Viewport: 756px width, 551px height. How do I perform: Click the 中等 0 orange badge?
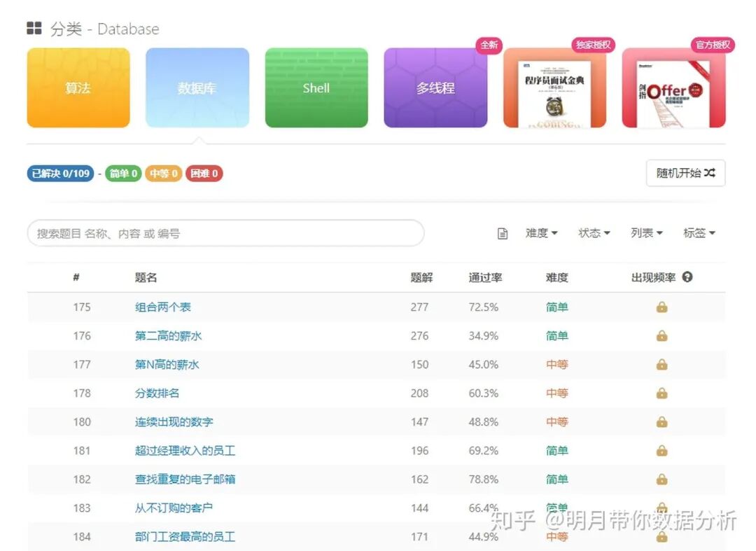coord(163,174)
